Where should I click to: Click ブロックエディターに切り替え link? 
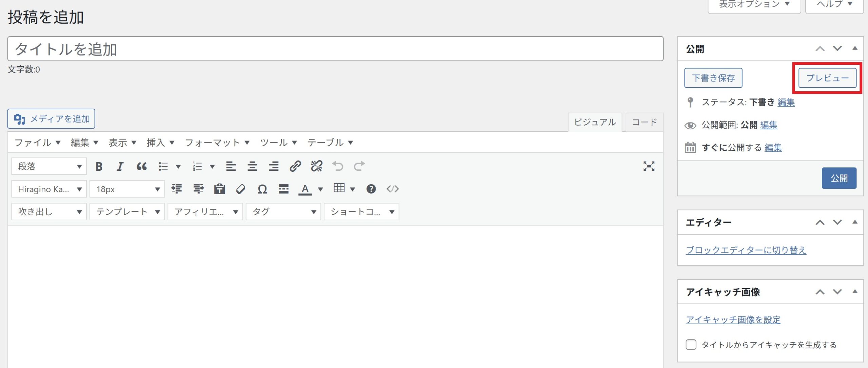point(746,250)
